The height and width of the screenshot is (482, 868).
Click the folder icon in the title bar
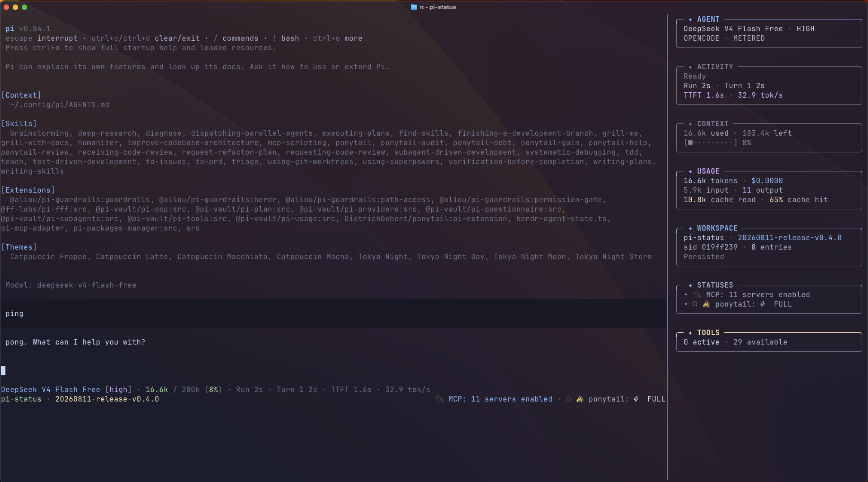414,7
